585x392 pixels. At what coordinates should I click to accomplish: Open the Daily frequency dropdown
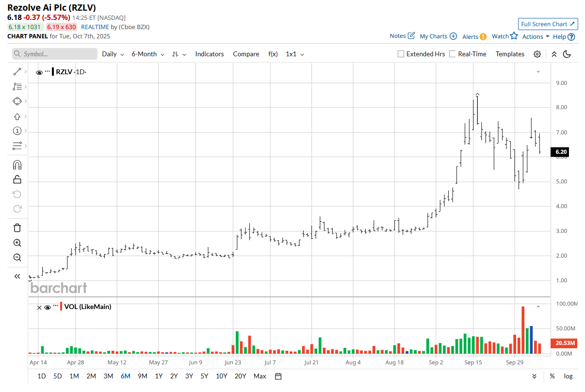(113, 54)
